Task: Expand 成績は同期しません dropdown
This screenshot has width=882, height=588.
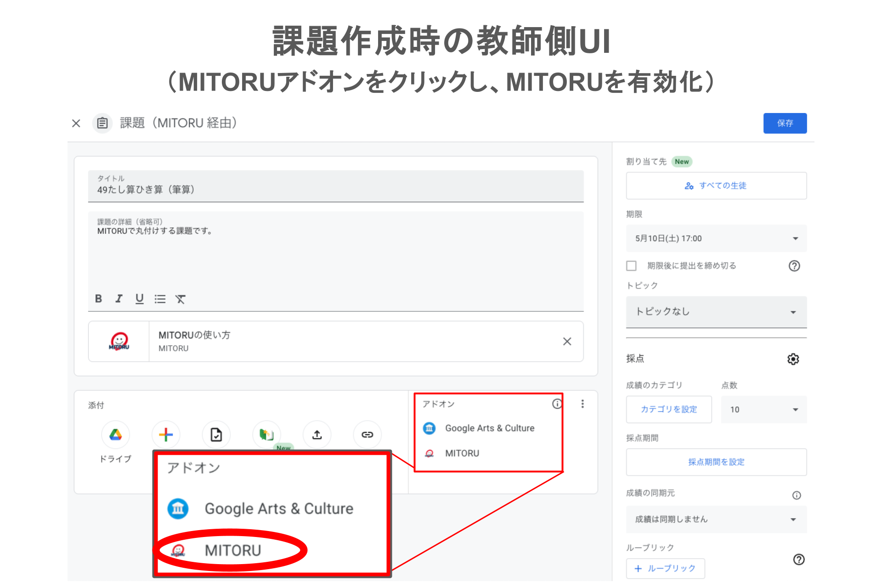Action: tap(716, 520)
